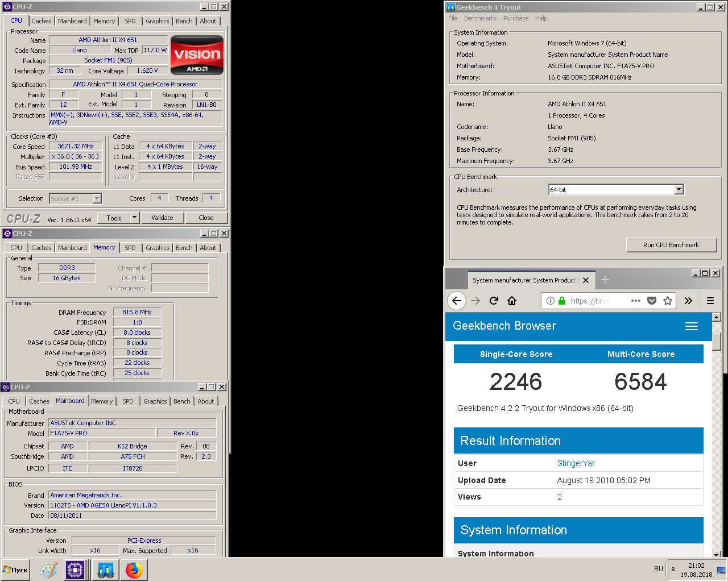
Task: Open the Firefox home page icon
Action: click(x=512, y=301)
